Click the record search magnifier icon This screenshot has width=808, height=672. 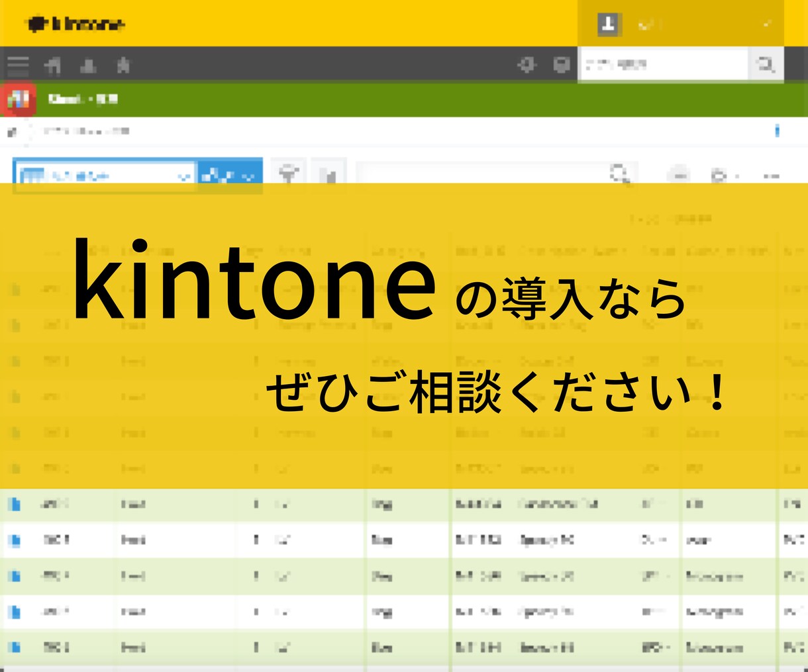[621, 175]
